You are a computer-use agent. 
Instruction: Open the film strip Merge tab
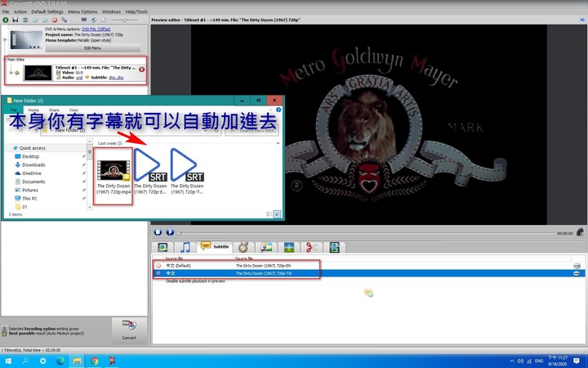[334, 247]
